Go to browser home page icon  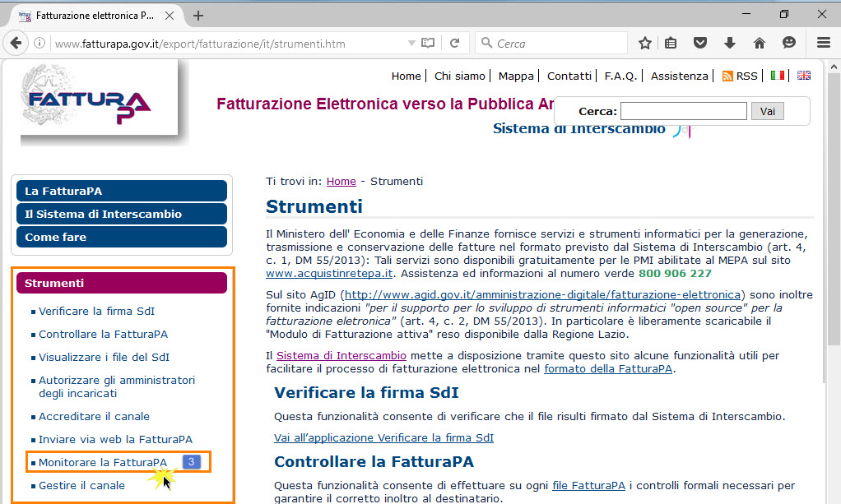tap(759, 43)
